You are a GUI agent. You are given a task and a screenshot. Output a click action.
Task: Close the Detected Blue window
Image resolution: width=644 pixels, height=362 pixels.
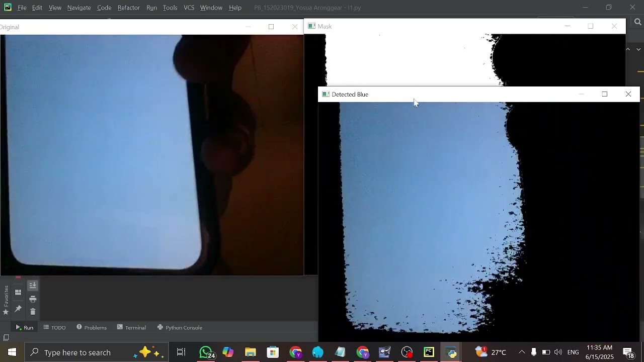(628, 94)
